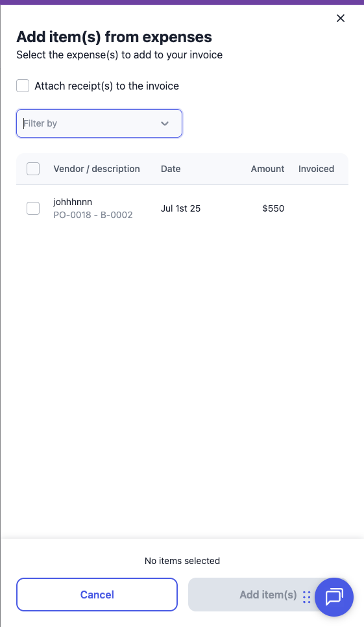The image size is (364, 627).
Task: Open the chat support bubble
Action: (x=334, y=596)
